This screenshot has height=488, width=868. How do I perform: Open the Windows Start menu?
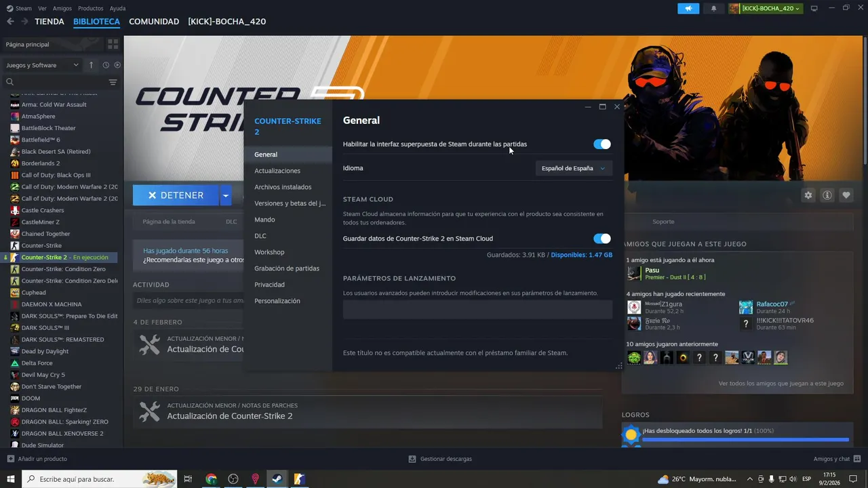[x=10, y=479]
